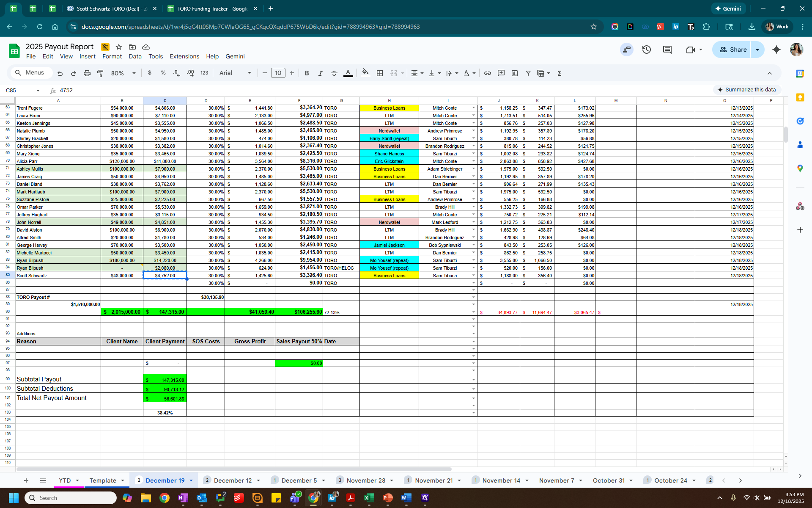This screenshot has width=812, height=508.
Task: Click the functions sigma icon
Action: click(x=559, y=73)
